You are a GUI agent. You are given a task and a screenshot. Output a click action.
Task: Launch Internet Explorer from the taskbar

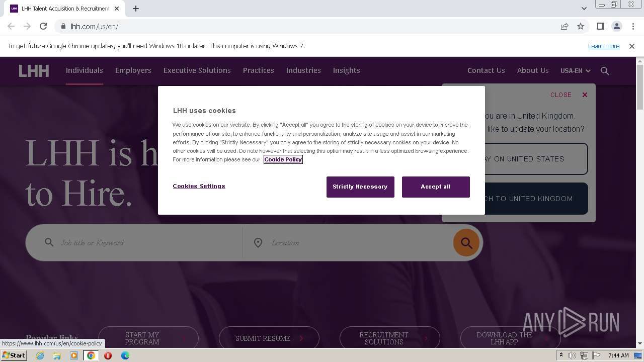click(x=40, y=355)
